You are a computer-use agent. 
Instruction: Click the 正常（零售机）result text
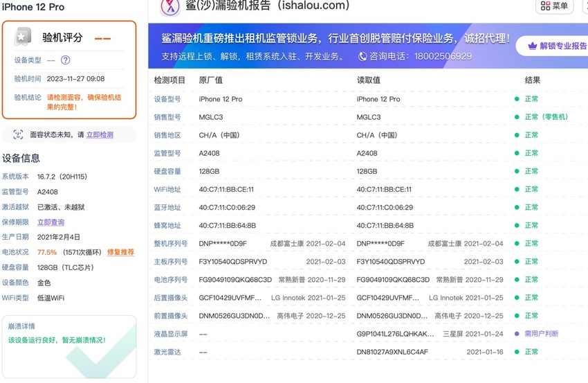click(x=546, y=117)
